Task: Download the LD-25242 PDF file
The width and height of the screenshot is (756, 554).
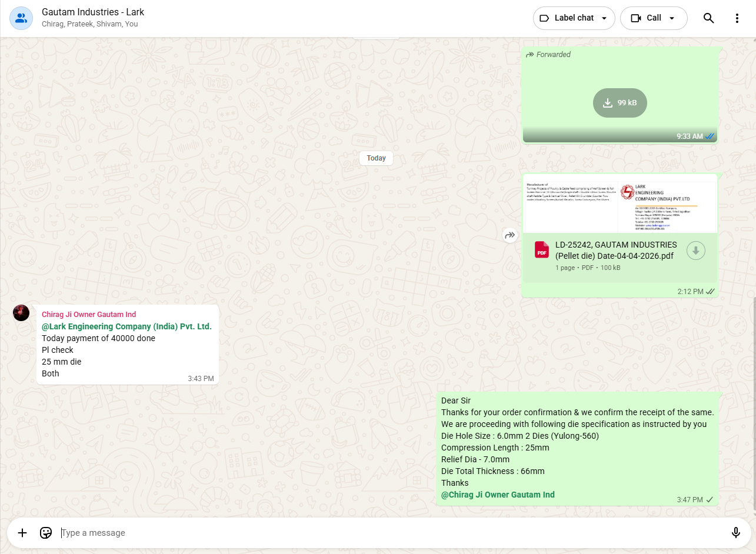Action: click(x=695, y=251)
